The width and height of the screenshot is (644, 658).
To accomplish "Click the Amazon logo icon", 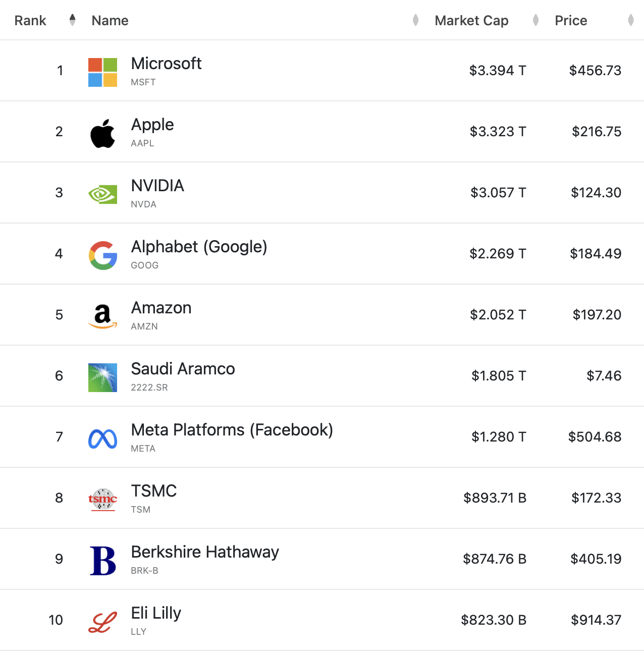I will (x=102, y=316).
